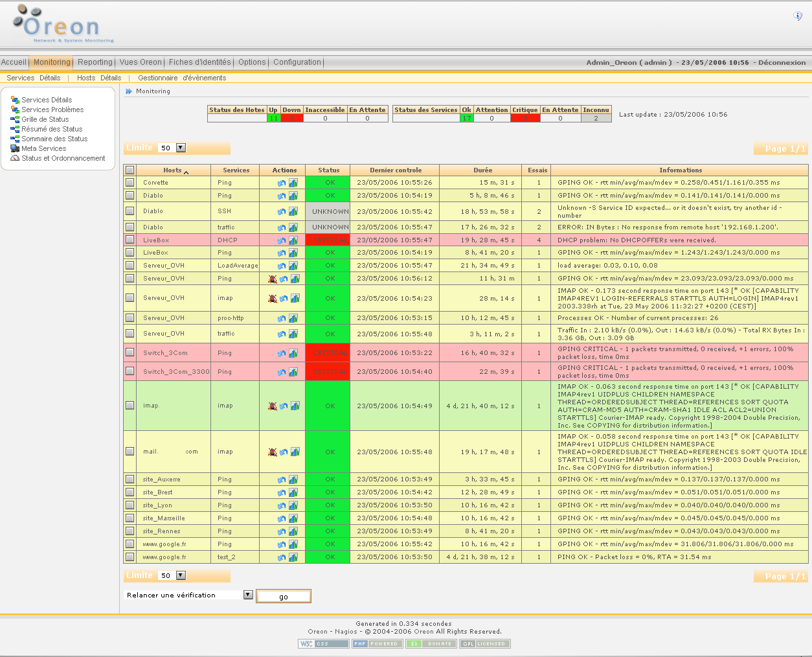Reschedule the check for Diablo traffic
The height and width of the screenshot is (657, 812).
pyautogui.click(x=282, y=227)
